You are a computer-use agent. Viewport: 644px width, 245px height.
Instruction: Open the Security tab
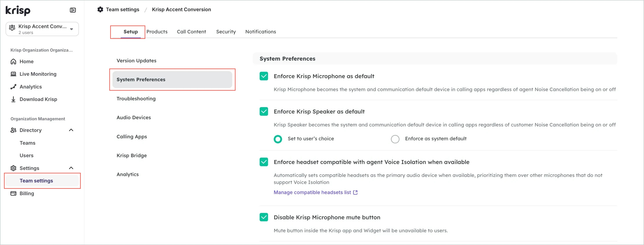[x=226, y=32]
